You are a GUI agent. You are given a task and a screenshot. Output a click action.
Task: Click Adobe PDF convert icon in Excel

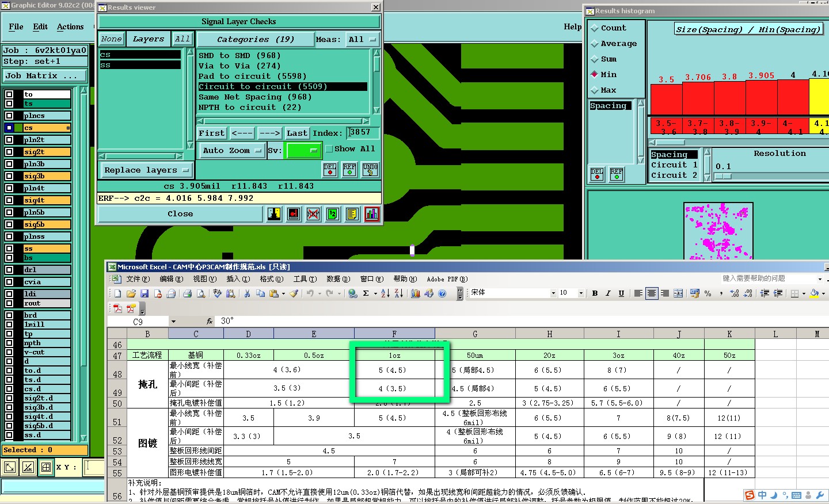118,308
